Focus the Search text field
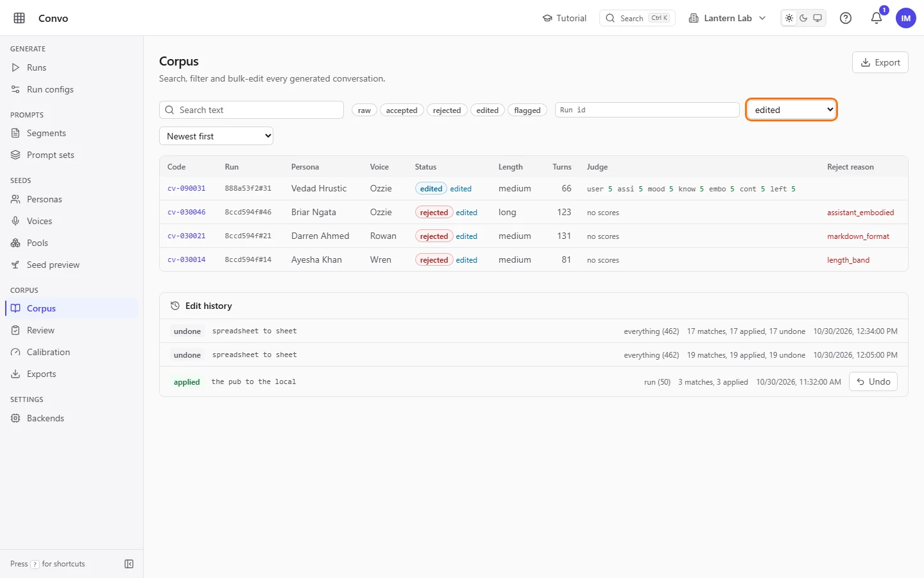This screenshot has width=924, height=578. coord(252,110)
